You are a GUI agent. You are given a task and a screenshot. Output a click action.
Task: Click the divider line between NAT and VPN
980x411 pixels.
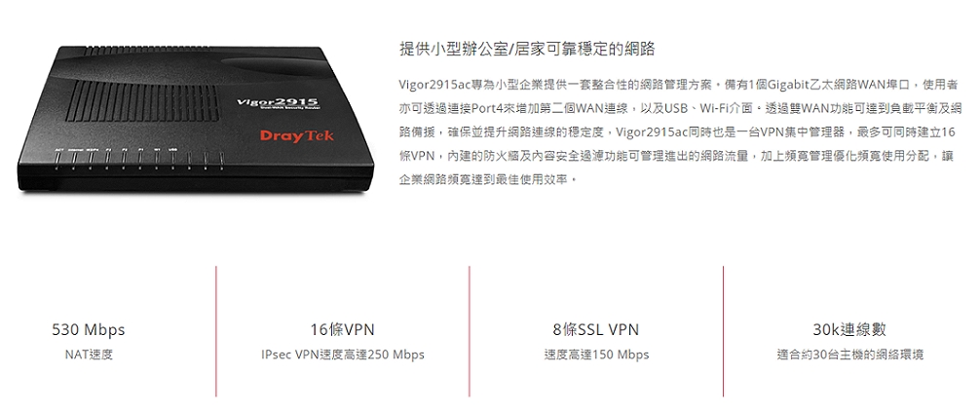pyautogui.click(x=216, y=331)
